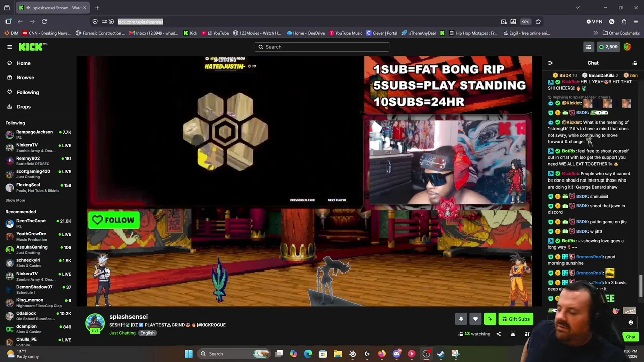Toggle the heart follow icon
Viewport: 644px width, 362px height.
click(475, 319)
